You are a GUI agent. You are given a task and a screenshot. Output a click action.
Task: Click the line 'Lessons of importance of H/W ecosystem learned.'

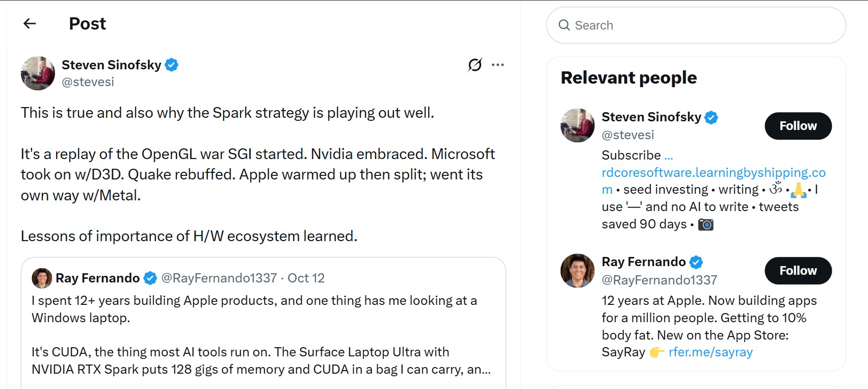click(x=189, y=236)
